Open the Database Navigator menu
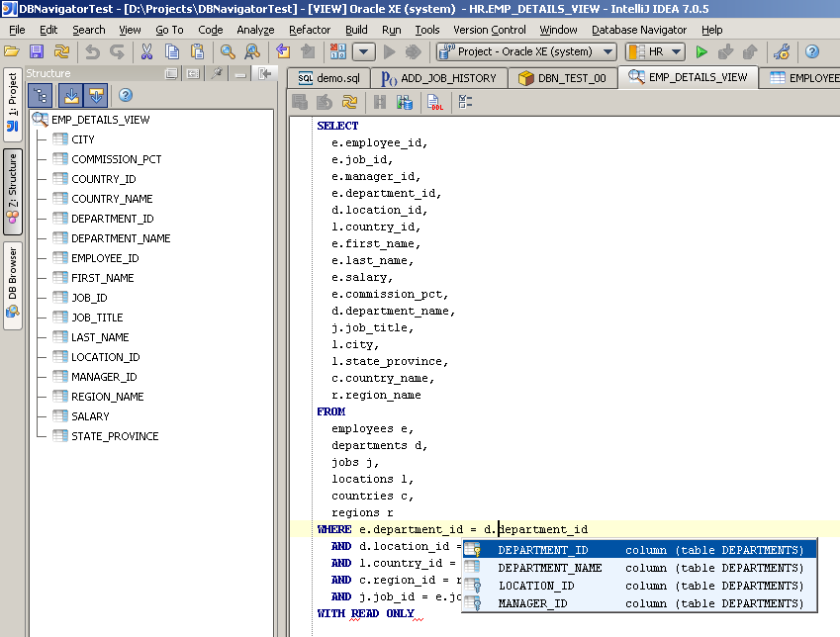This screenshot has width=840, height=637. [639, 30]
